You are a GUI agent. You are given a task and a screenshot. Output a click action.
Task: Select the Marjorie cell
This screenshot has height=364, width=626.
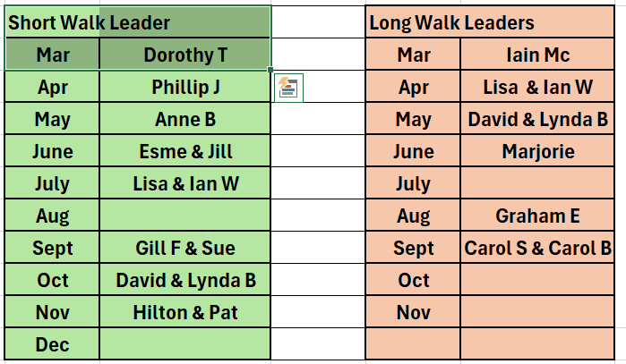538,152
